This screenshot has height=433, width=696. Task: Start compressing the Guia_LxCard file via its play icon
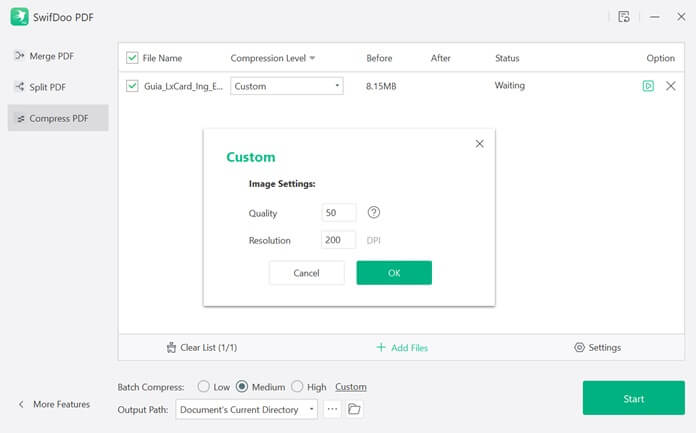[648, 86]
